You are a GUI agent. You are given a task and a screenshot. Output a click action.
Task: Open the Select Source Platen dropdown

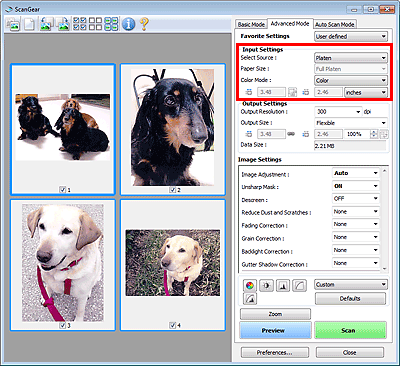click(351, 58)
